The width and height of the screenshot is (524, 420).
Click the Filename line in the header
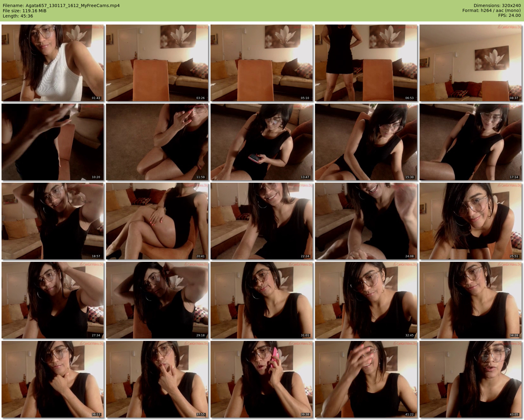pos(61,6)
